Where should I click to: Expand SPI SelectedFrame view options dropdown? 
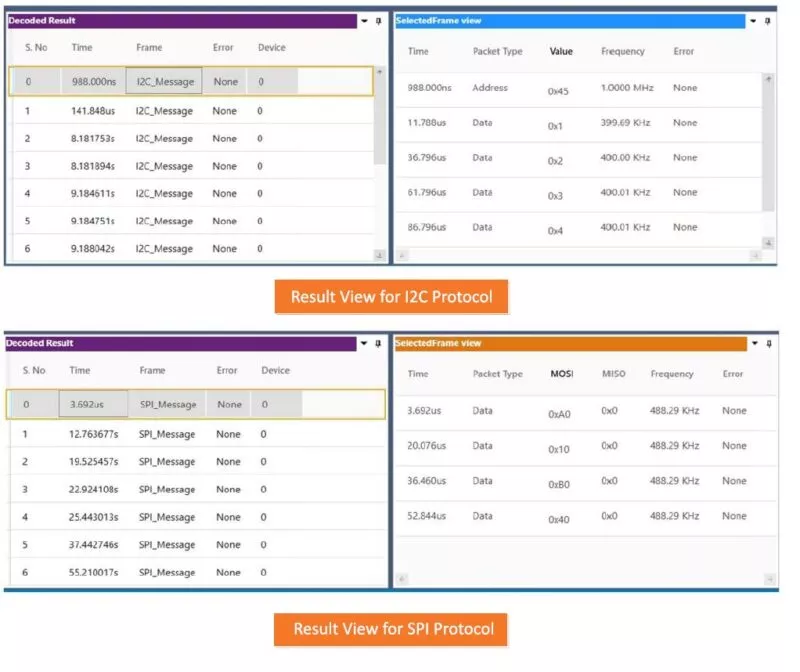point(754,343)
